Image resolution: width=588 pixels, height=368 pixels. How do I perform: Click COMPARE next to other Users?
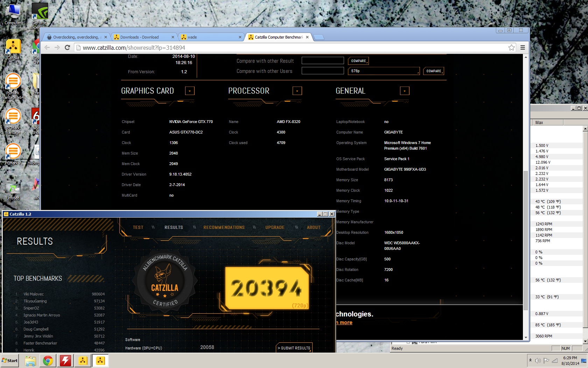(x=434, y=71)
